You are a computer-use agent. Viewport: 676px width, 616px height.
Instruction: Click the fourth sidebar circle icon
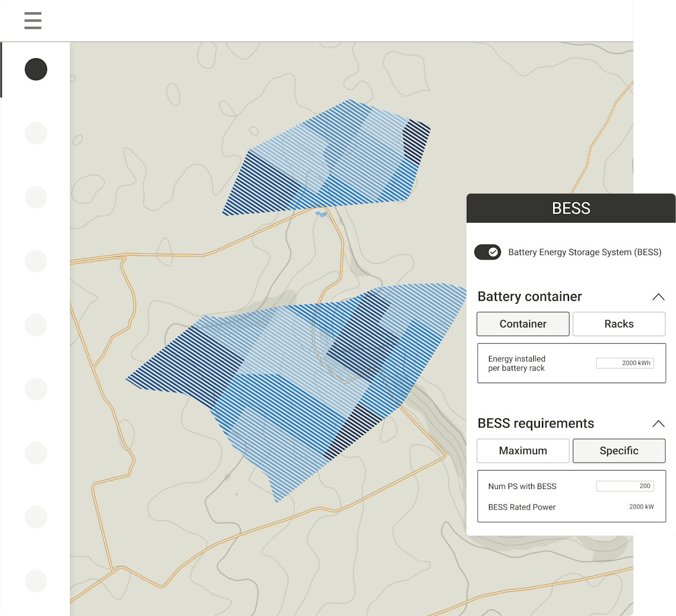(36, 262)
